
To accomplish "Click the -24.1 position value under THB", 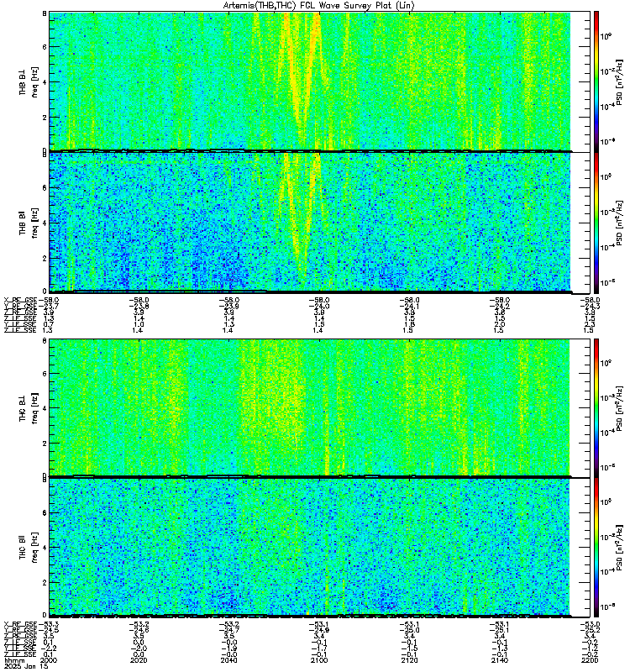I will (410, 306).
